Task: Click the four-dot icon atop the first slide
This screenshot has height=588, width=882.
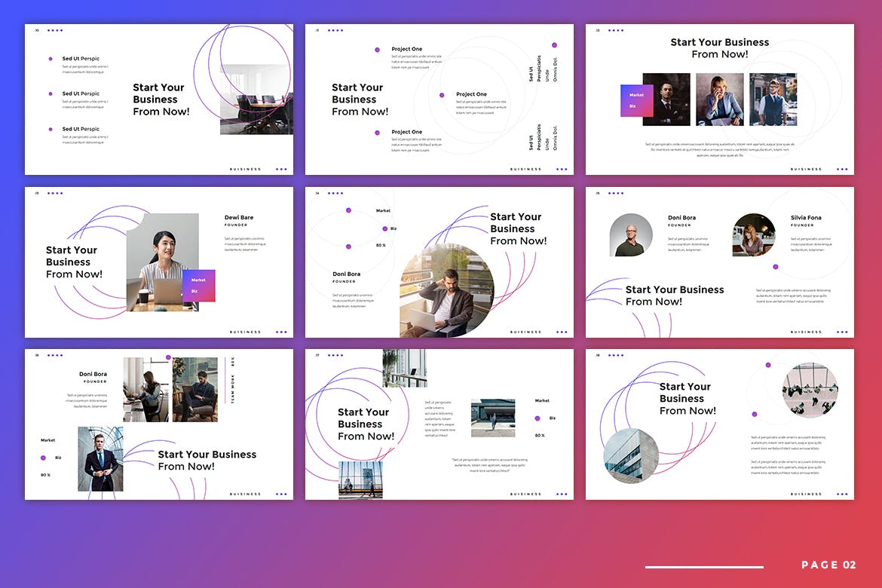Action: click(x=55, y=31)
